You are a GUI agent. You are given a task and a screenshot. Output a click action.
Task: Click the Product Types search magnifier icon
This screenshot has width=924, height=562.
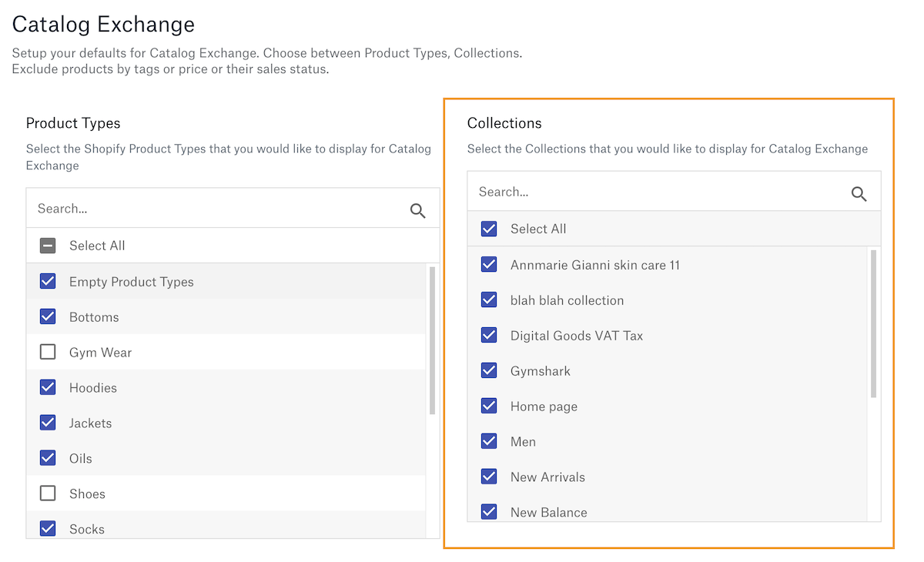click(x=417, y=211)
